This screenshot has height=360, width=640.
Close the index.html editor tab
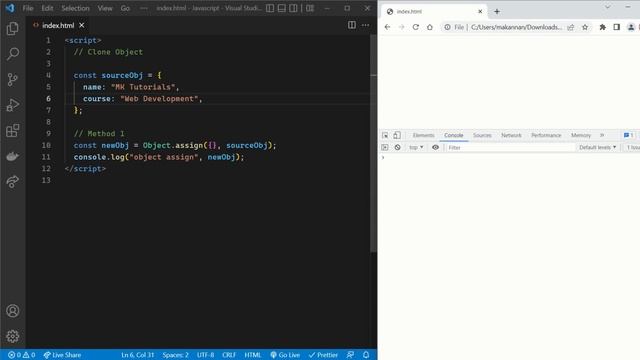pyautogui.click(x=82, y=25)
